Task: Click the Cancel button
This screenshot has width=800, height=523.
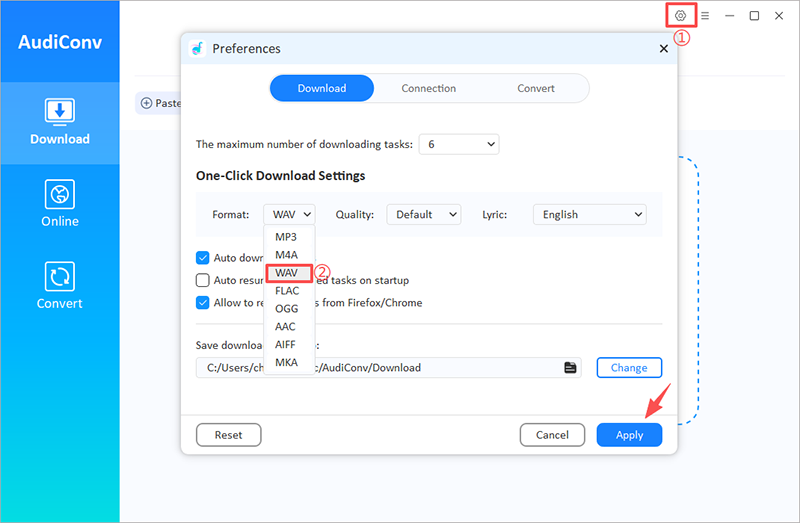Action: tap(552, 435)
